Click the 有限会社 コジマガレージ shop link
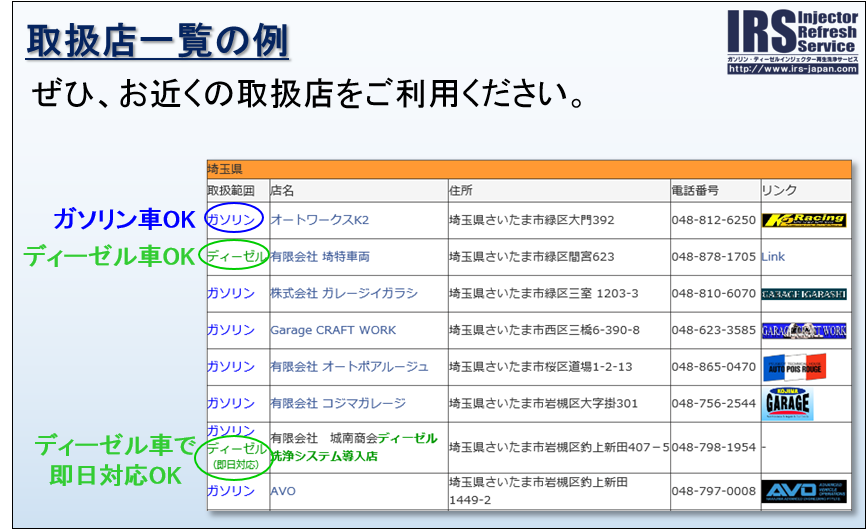 [x=337, y=403]
